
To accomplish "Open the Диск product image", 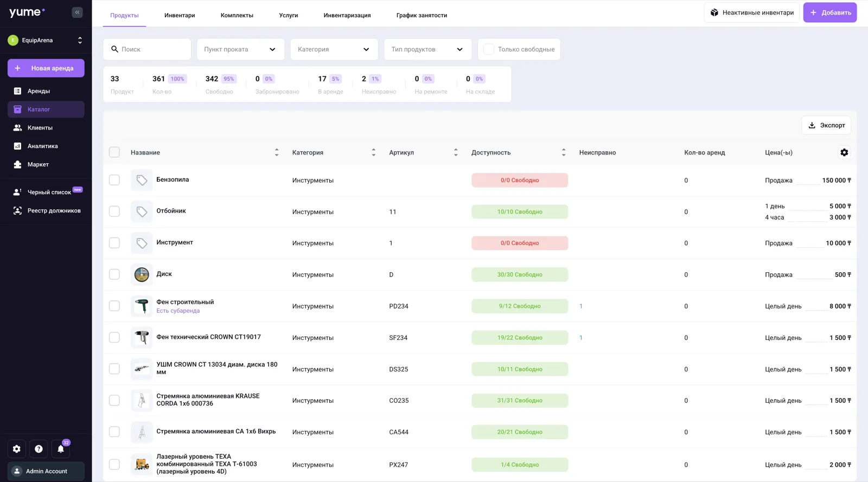I will [142, 274].
